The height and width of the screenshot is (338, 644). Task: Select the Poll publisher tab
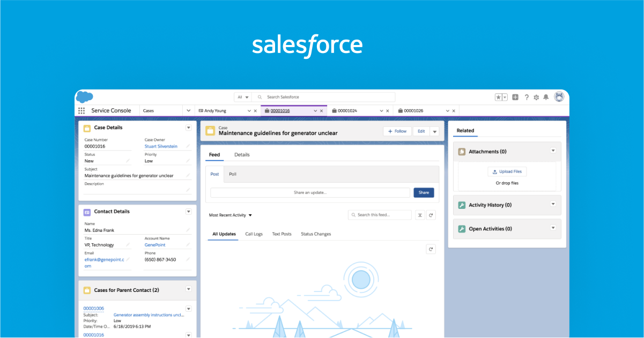click(x=233, y=174)
